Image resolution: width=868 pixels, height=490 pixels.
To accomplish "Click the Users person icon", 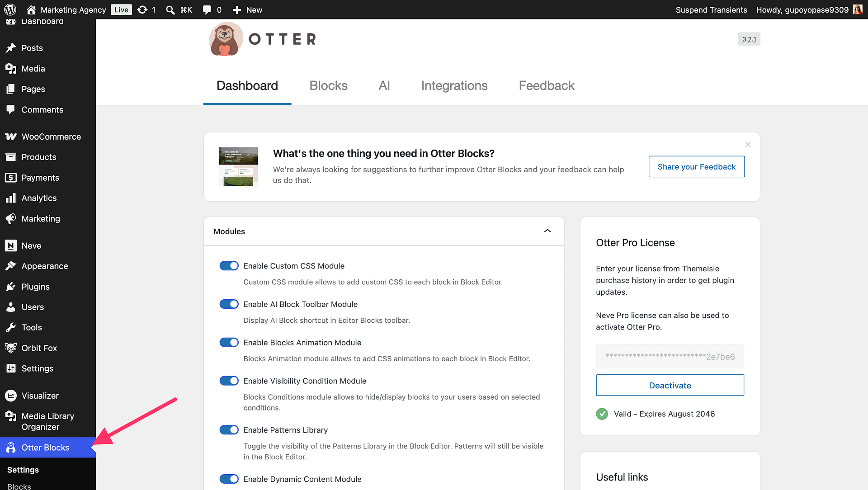I will point(11,307).
